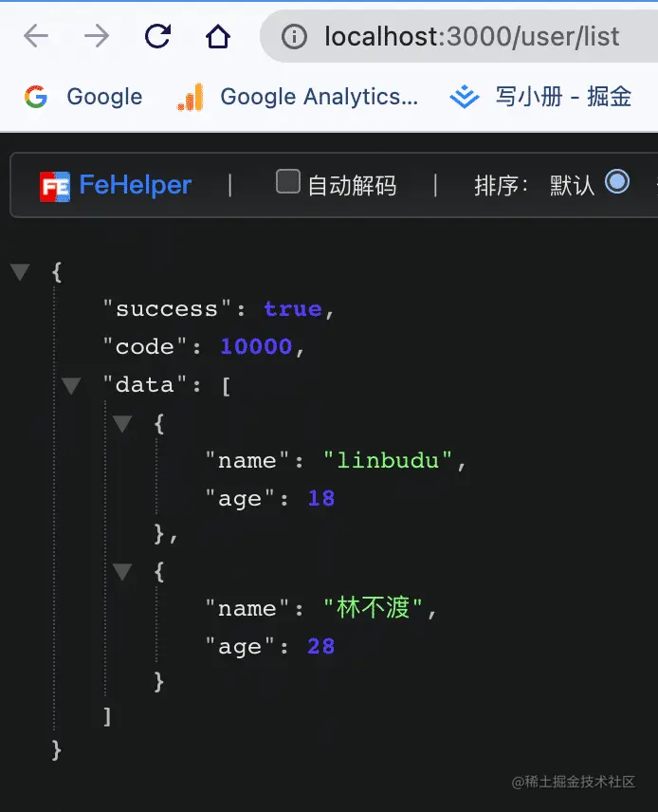This screenshot has width=658, height=812.
Task: Reload the page with refresh icon
Action: coord(157,36)
